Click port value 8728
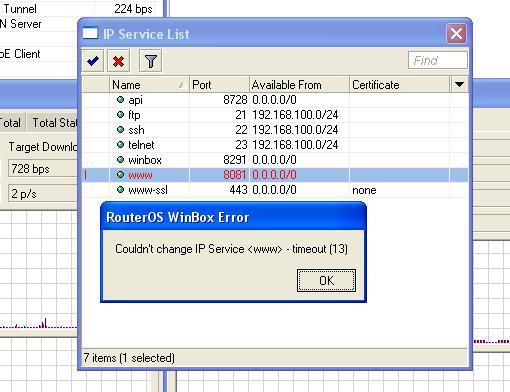Viewport: 510px width, 392px height. [235, 100]
